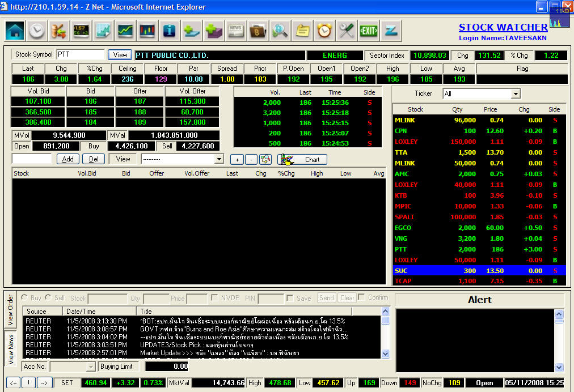
Task: Select the Buy radio button
Action: (24, 297)
